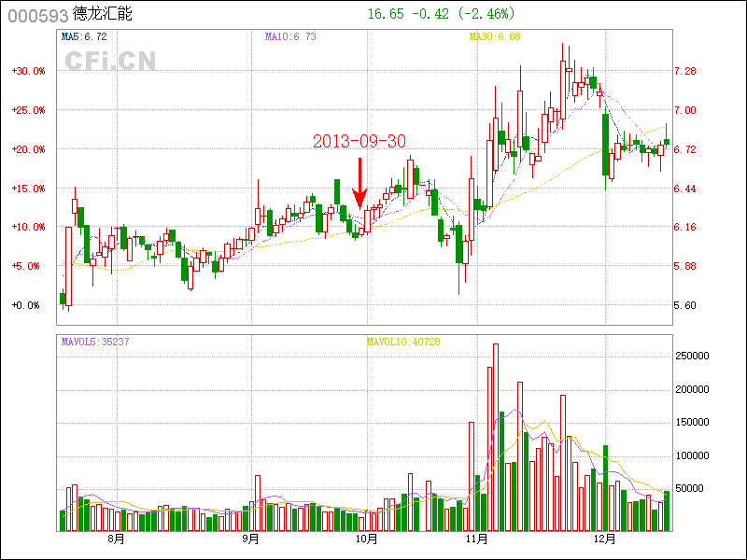Click the MA5:6.72 indicator label
Viewport: 747px width, 560px height.
(x=84, y=36)
